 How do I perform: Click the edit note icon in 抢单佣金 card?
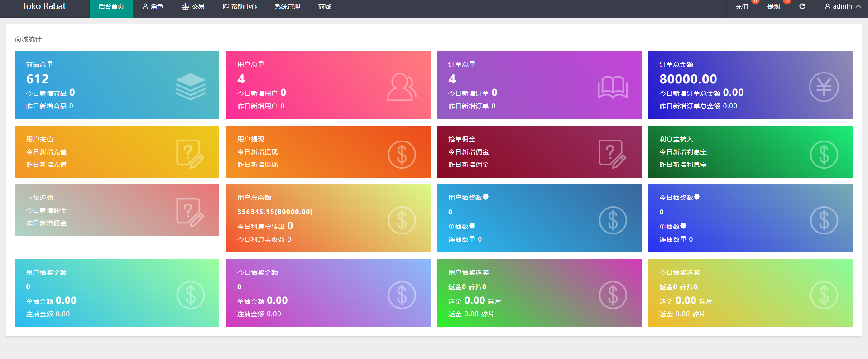(612, 154)
